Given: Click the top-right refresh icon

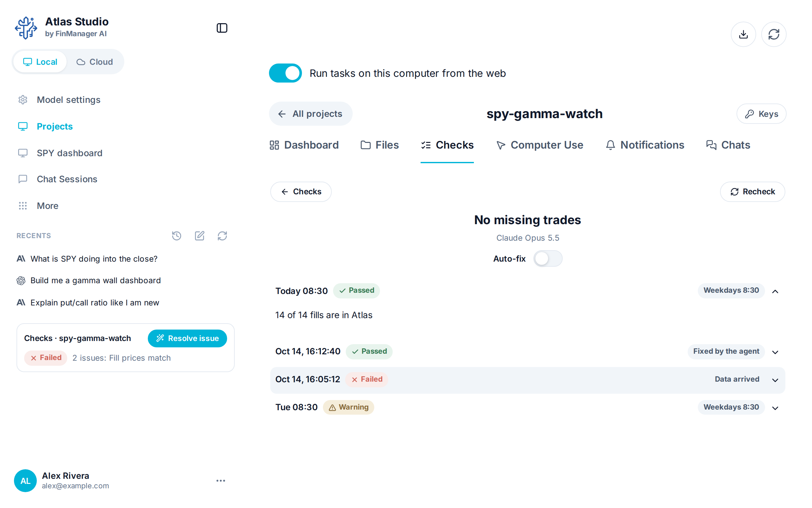Looking at the screenshot, I should click(x=774, y=34).
